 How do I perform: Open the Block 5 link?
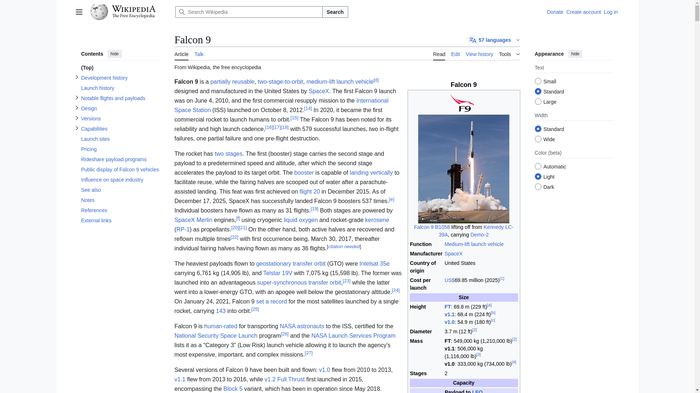(233, 389)
